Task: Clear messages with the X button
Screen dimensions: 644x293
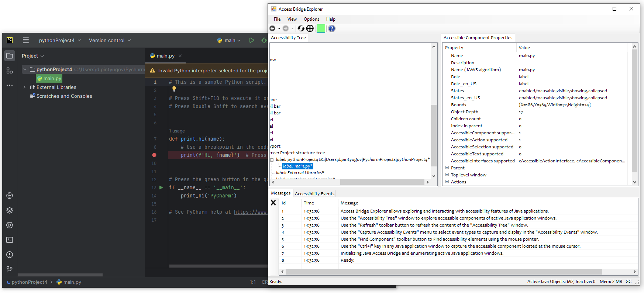Action: (273, 203)
